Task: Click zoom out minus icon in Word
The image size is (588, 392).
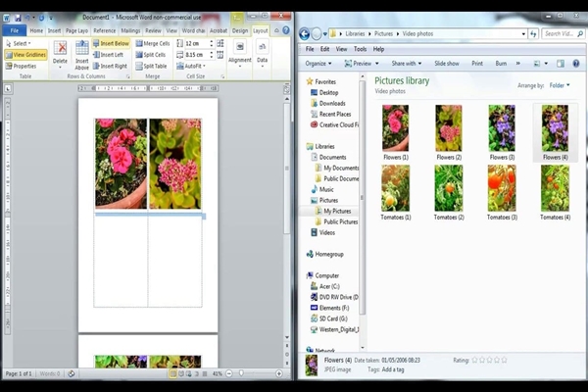Action: pyautogui.click(x=229, y=373)
